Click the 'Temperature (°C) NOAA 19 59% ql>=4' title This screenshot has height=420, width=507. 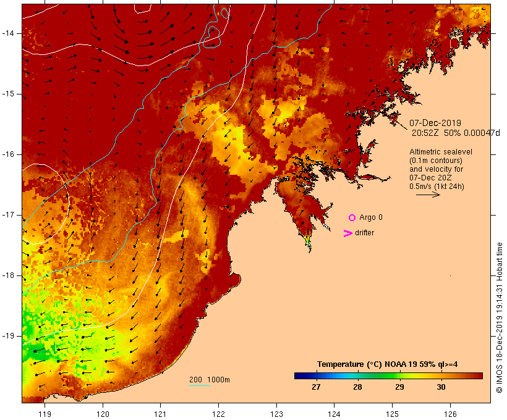click(388, 364)
